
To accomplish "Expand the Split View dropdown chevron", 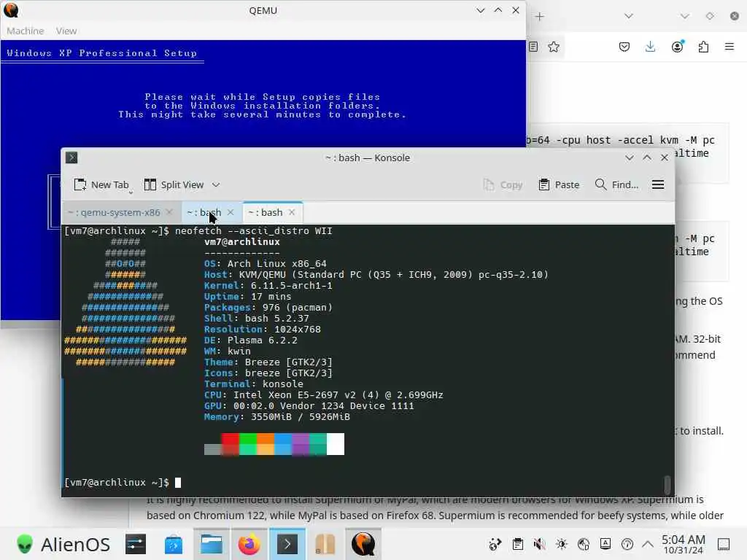I will coord(216,184).
